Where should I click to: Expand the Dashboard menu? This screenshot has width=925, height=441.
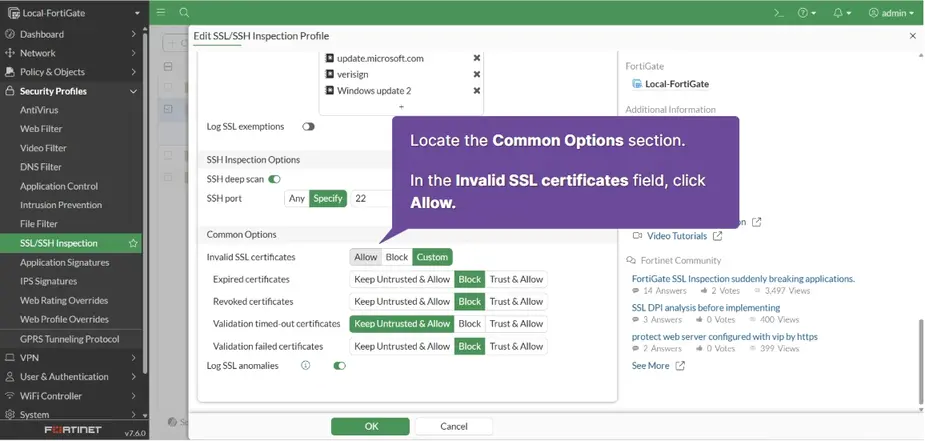(133, 34)
